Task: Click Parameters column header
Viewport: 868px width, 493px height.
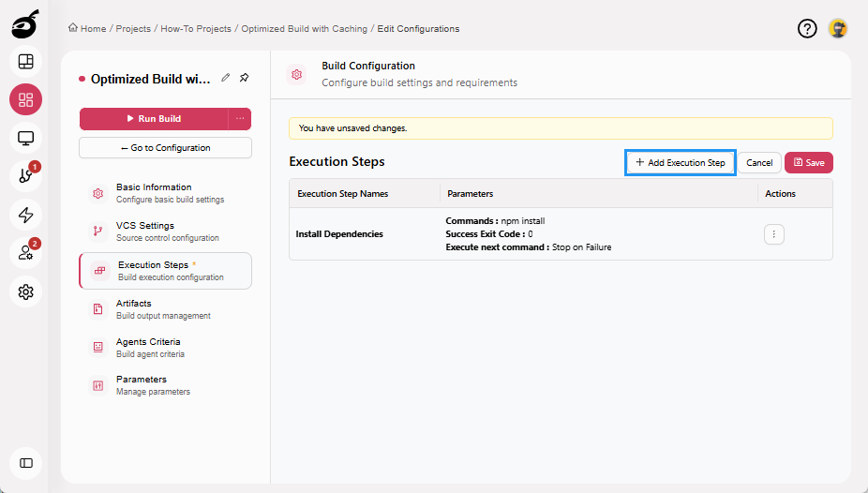Action: pyautogui.click(x=470, y=194)
